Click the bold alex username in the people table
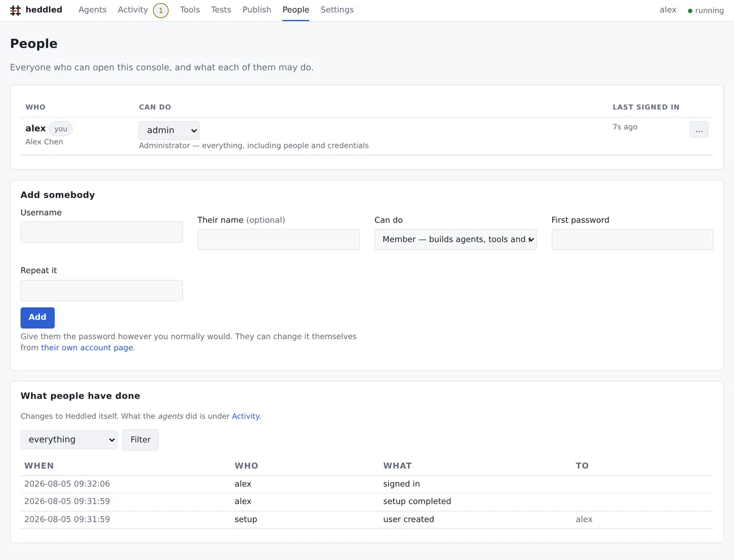This screenshot has width=734, height=560. pyautogui.click(x=36, y=128)
